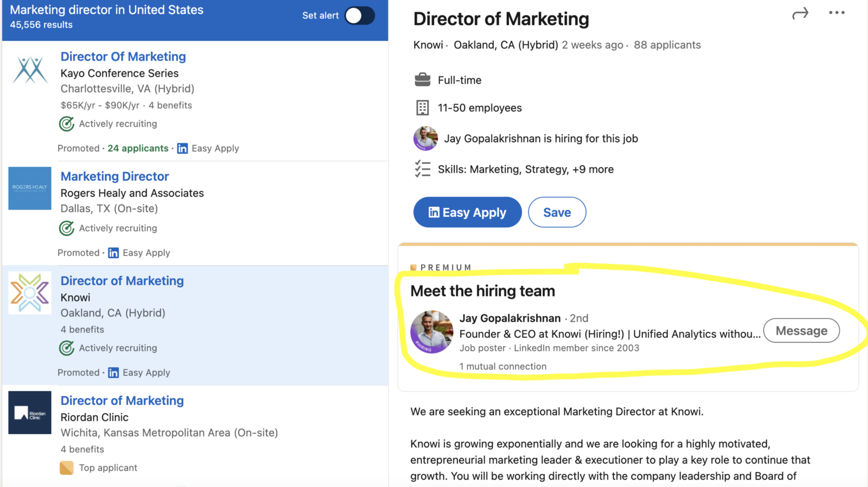
Task: Click the blue Easy Apply button
Action: pyautogui.click(x=467, y=212)
